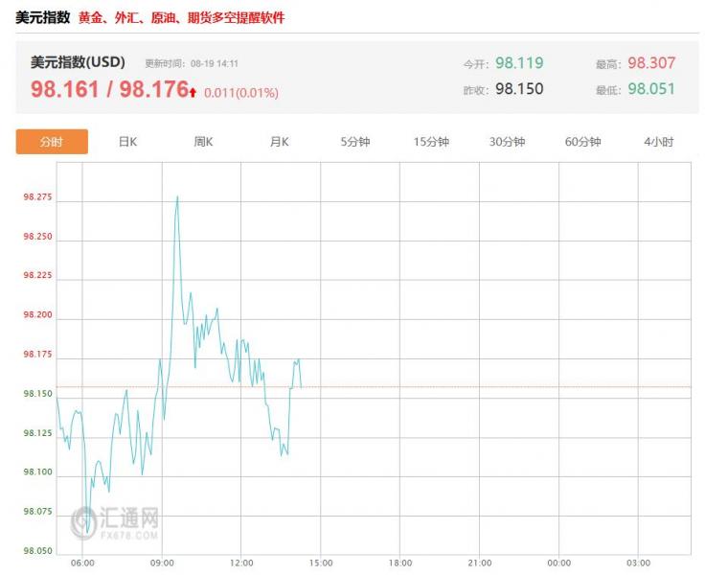
Task: Click the 98.200 y-axis label
Action: tap(38, 315)
